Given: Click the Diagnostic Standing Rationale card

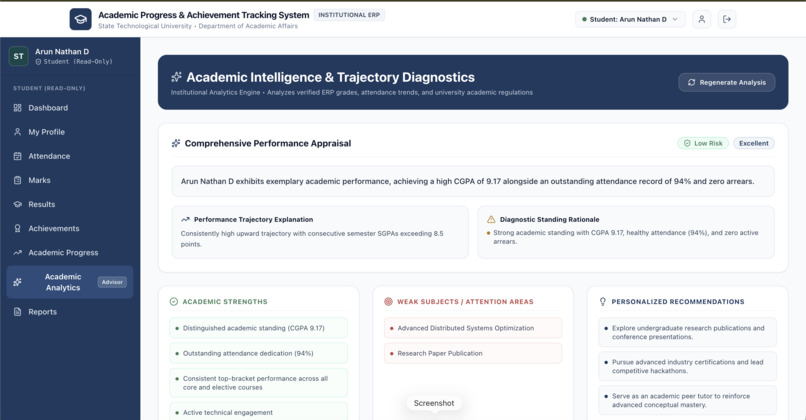Looking at the screenshot, I should click(626, 232).
